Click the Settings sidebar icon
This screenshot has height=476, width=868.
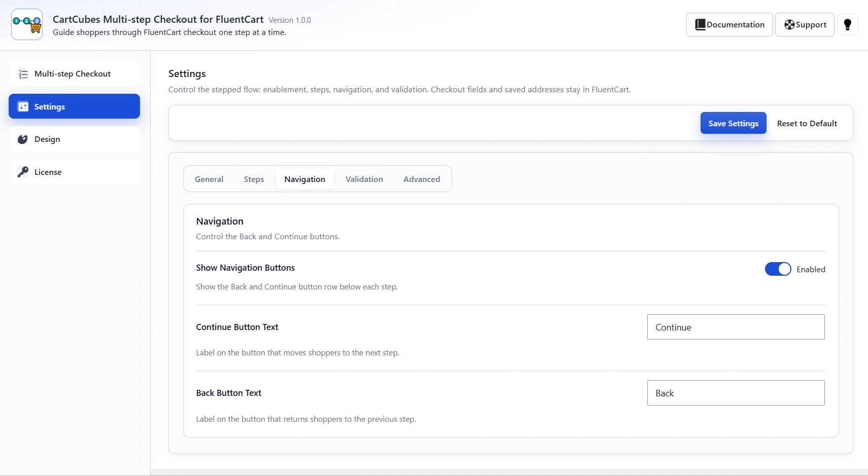(x=23, y=106)
